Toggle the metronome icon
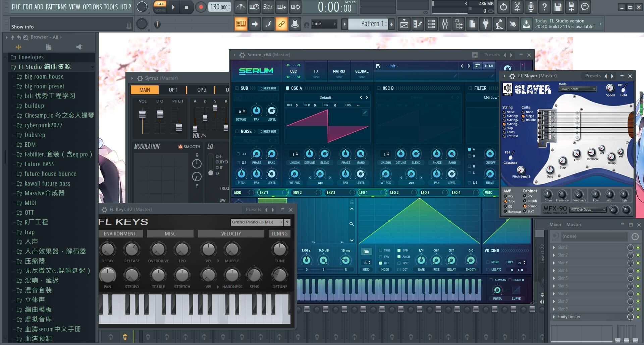This screenshot has width=644, height=345. (x=240, y=7)
